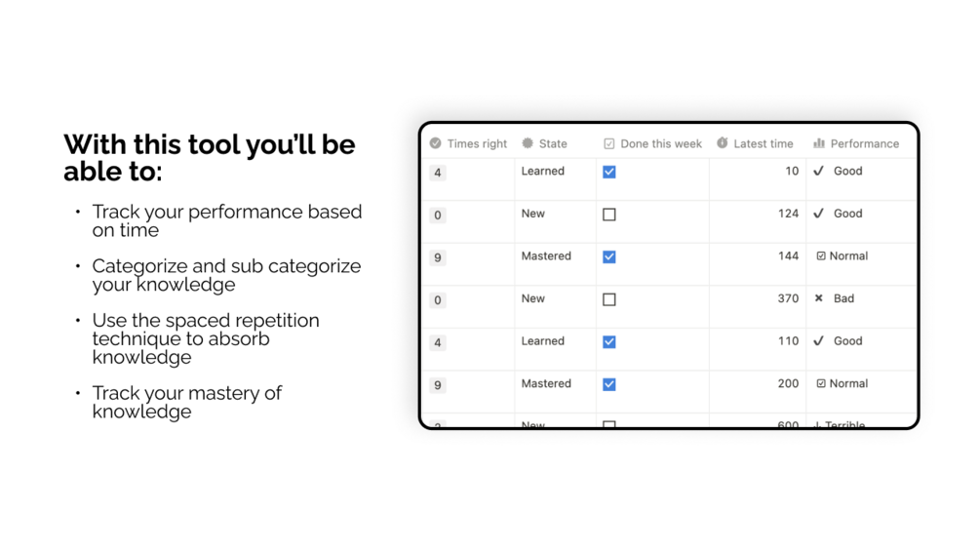Click the Performance bar-chart header icon

[819, 143]
